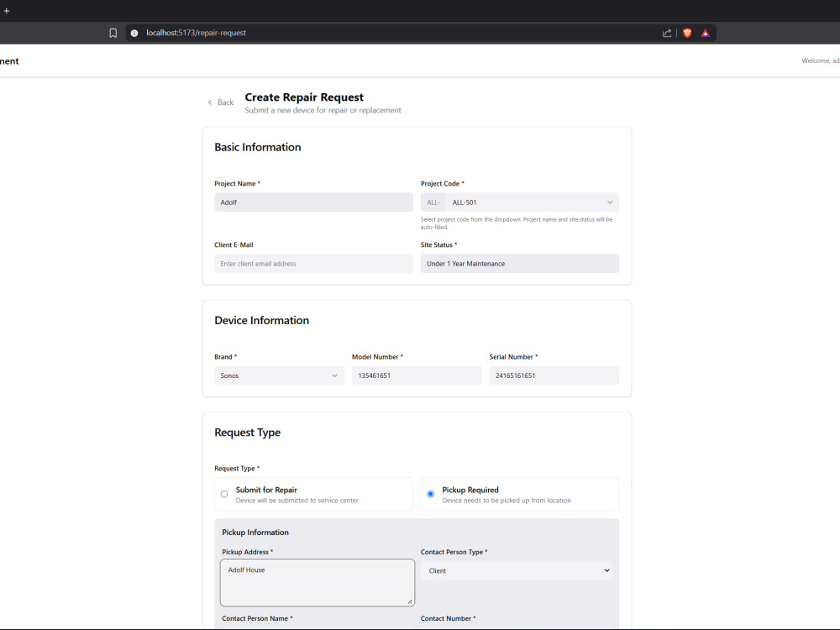Click the Device Information section title
840x630 pixels.
tap(261, 320)
